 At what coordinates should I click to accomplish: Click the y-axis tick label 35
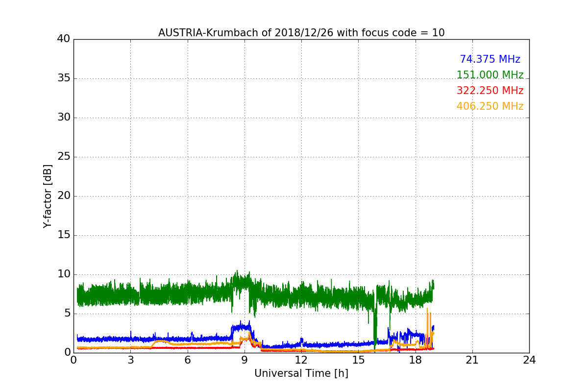(64, 78)
